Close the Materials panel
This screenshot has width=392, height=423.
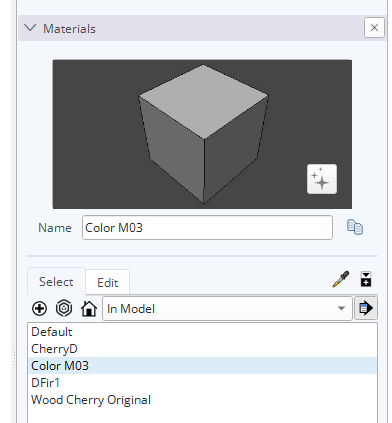(x=374, y=28)
